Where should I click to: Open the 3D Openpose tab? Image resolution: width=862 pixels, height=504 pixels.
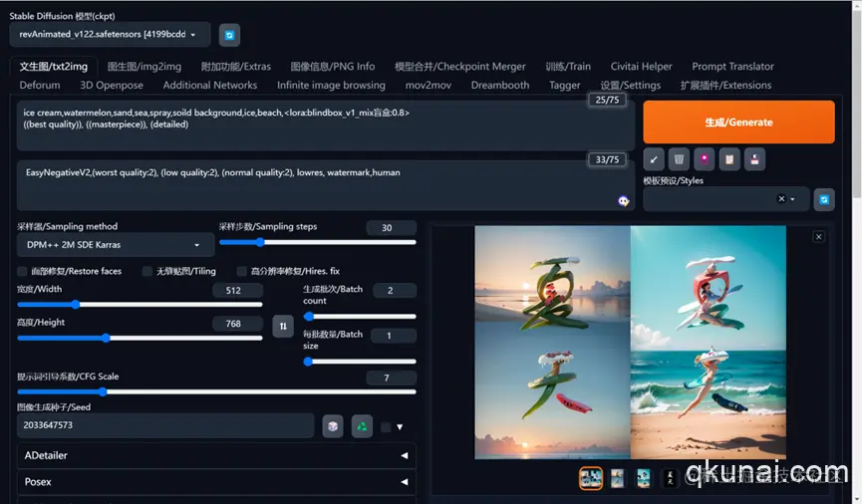112,86
